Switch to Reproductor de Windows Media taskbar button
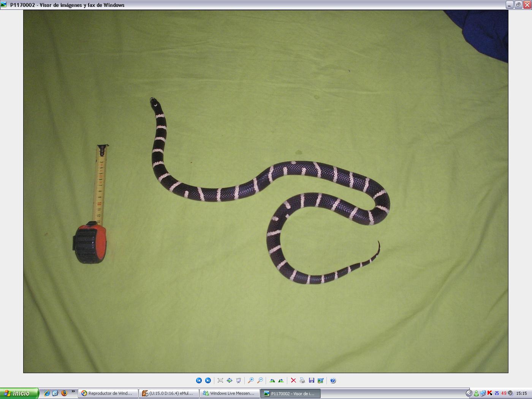The height and width of the screenshot is (399, 532). click(x=108, y=393)
